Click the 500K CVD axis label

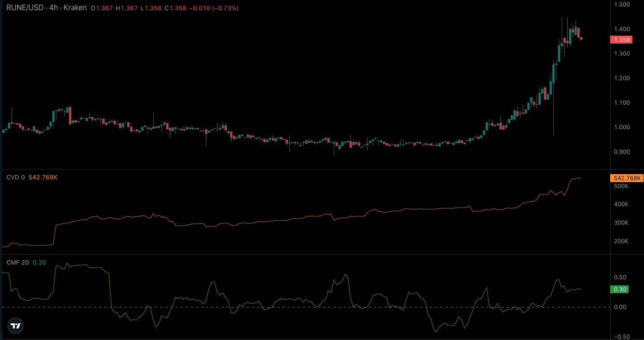(x=621, y=186)
